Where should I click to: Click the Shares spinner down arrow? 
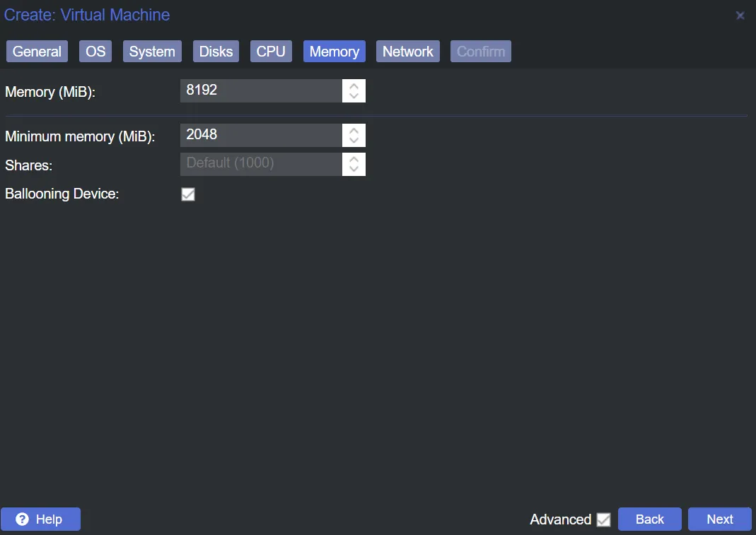pos(354,170)
